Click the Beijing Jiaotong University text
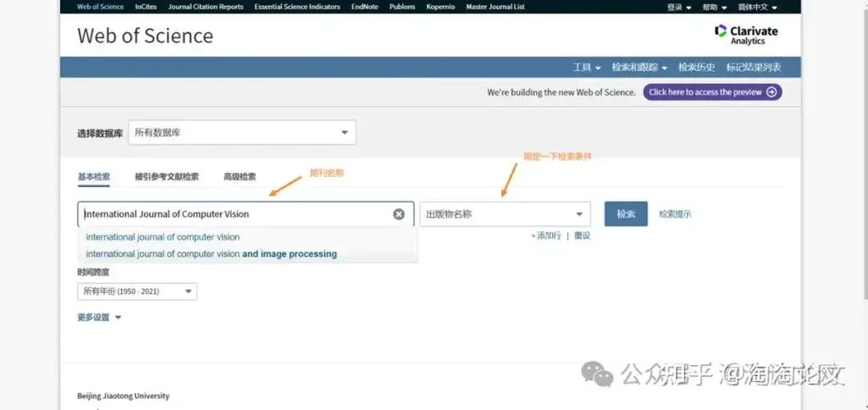Screen dimensions: 868x410 pos(124,396)
